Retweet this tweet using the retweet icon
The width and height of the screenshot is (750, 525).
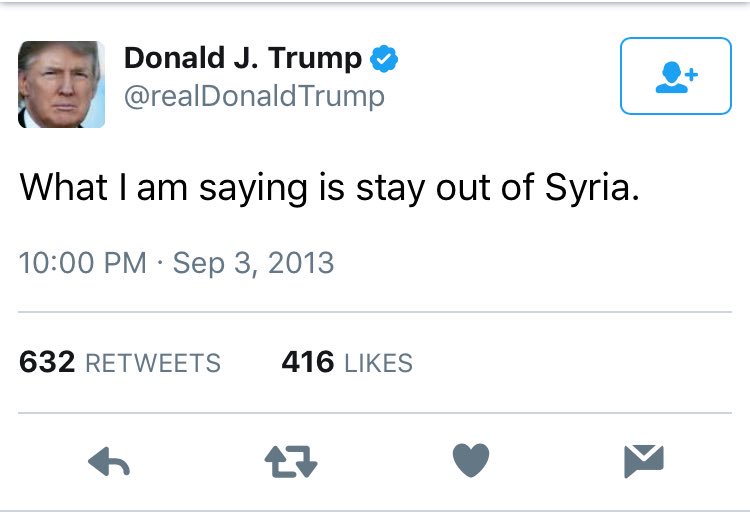(291, 461)
